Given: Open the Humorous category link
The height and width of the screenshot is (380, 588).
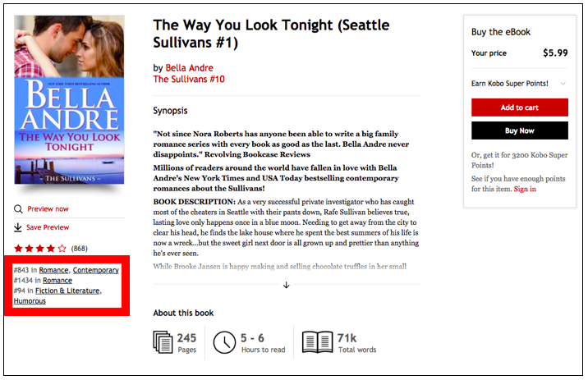Looking at the screenshot, I should (x=30, y=301).
